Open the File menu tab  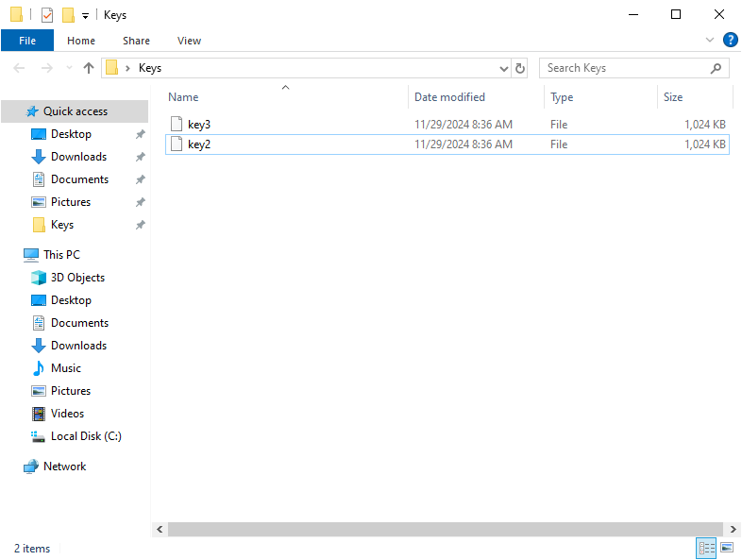pos(27,41)
